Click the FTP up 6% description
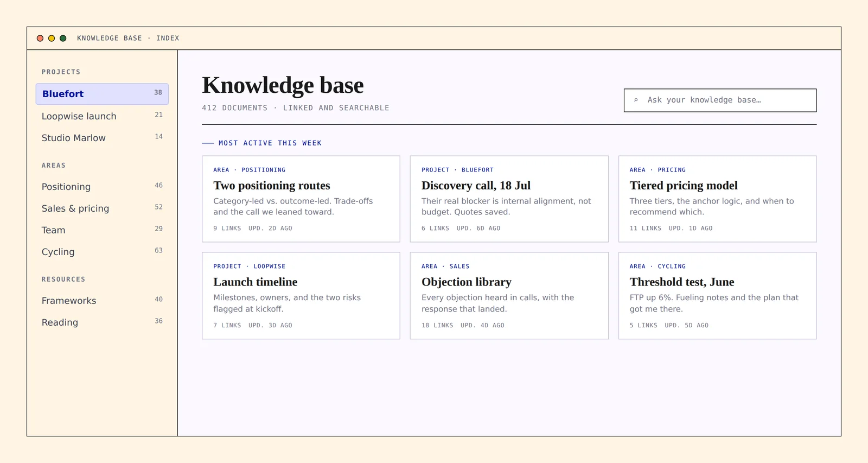 pos(714,303)
